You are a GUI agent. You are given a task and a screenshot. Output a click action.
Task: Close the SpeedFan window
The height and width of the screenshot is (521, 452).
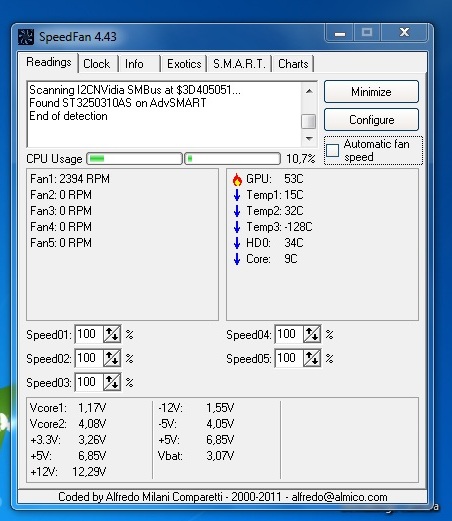point(404,33)
